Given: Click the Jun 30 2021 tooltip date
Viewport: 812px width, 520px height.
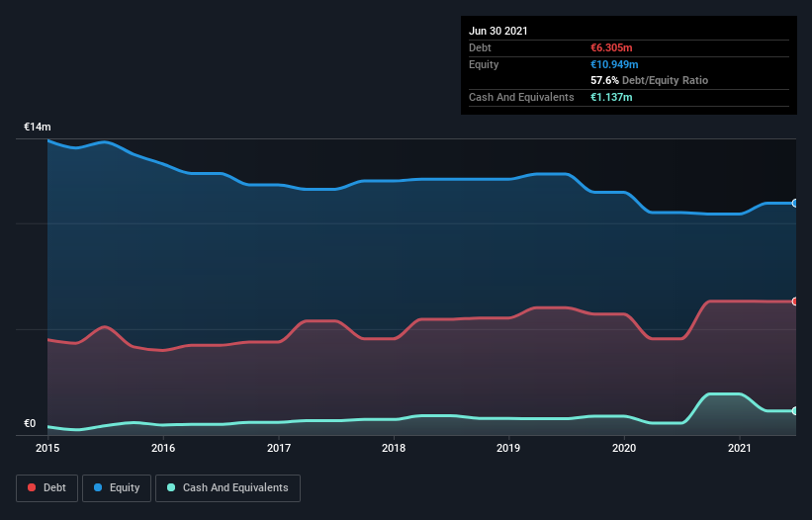Looking at the screenshot, I should (498, 31).
